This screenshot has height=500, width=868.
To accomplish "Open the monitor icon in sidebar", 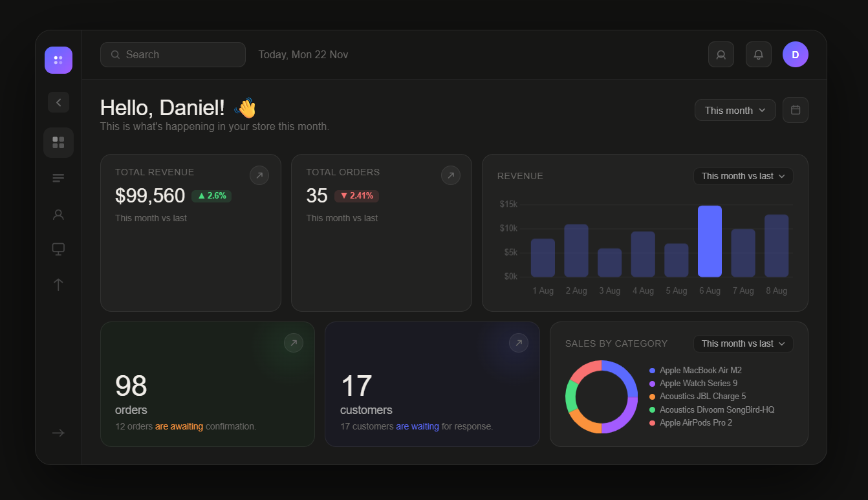I will click(x=58, y=249).
